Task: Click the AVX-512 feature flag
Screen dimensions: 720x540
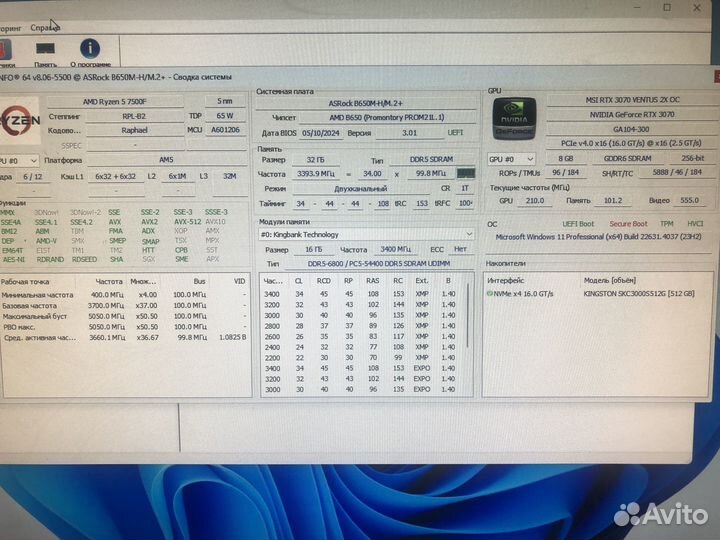Action: pyautogui.click(x=187, y=222)
